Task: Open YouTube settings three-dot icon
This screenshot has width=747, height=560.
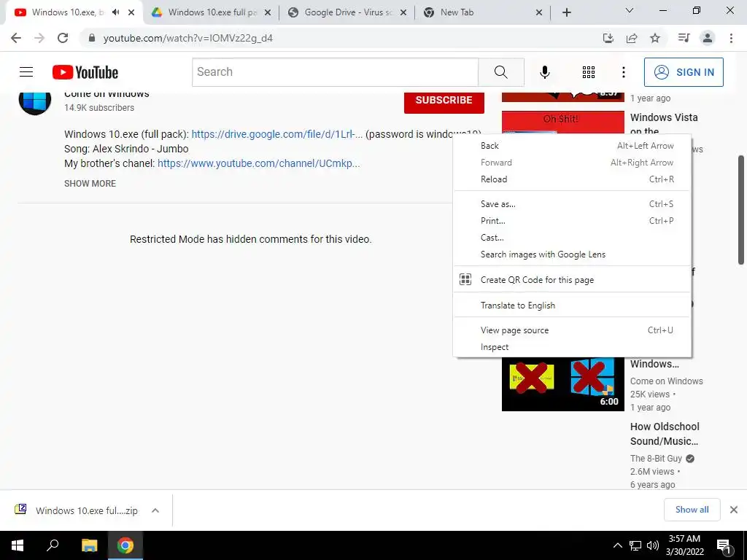Action: [623, 72]
